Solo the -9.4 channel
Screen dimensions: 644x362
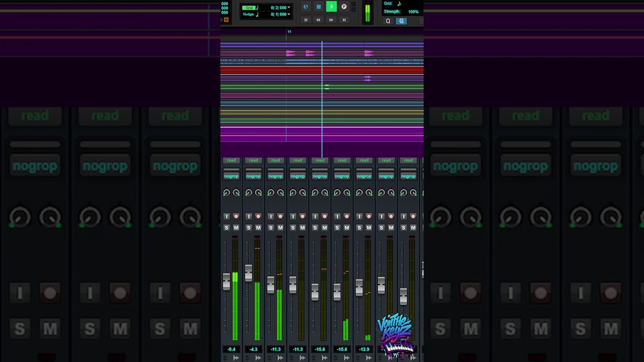coord(226,228)
